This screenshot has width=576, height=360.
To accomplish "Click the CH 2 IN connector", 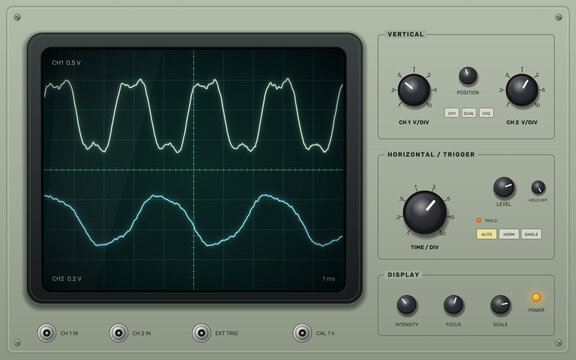I will (119, 333).
